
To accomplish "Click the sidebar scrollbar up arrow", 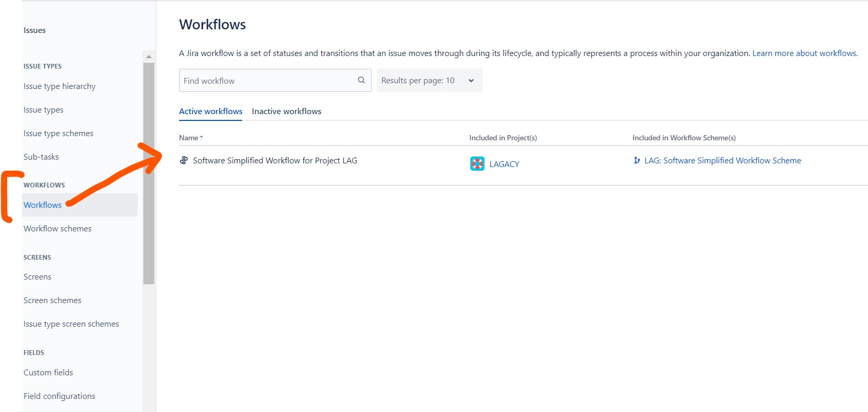I will [x=149, y=57].
